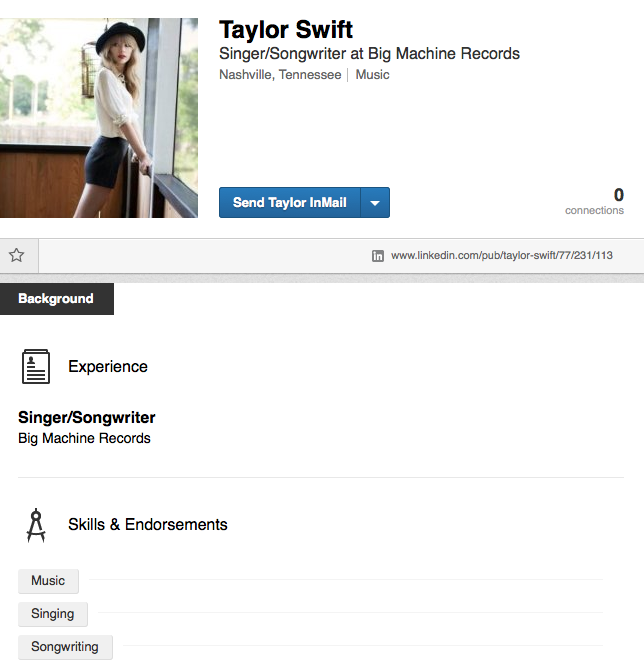Click the LinkedIn logo beside profile URL
The width and height of the screenshot is (644, 666).
click(378, 256)
